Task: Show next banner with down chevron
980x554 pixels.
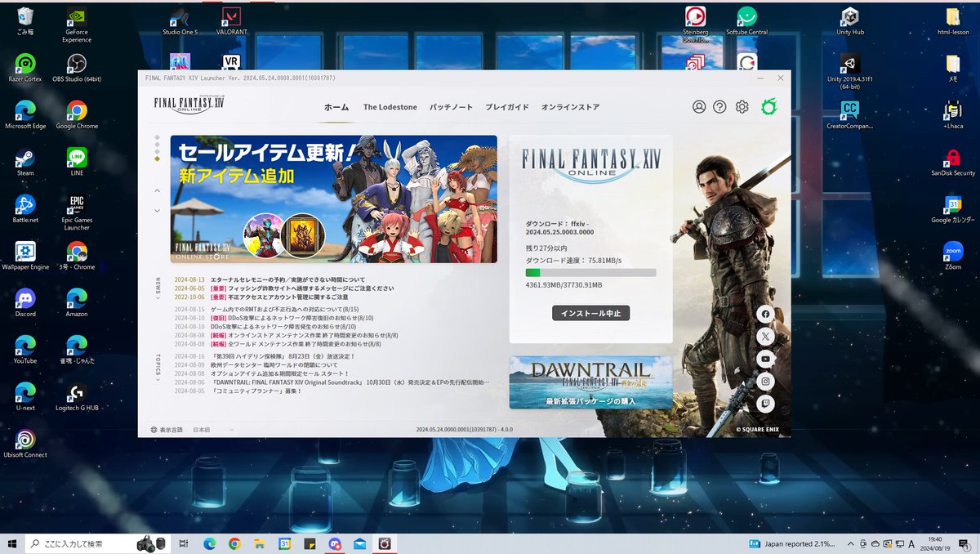Action: [x=158, y=211]
